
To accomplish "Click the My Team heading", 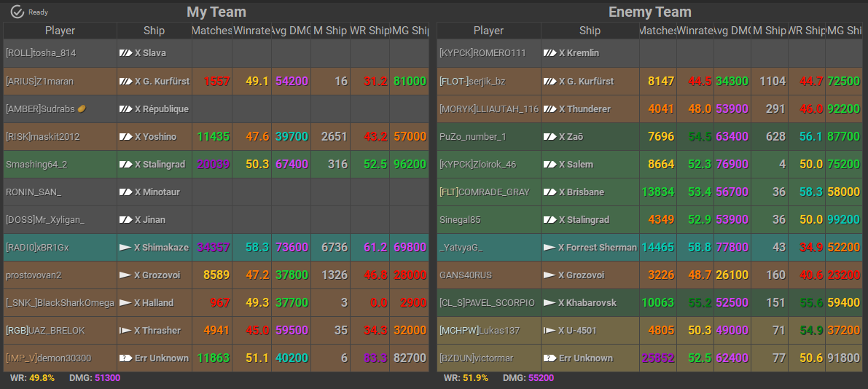I will [216, 12].
